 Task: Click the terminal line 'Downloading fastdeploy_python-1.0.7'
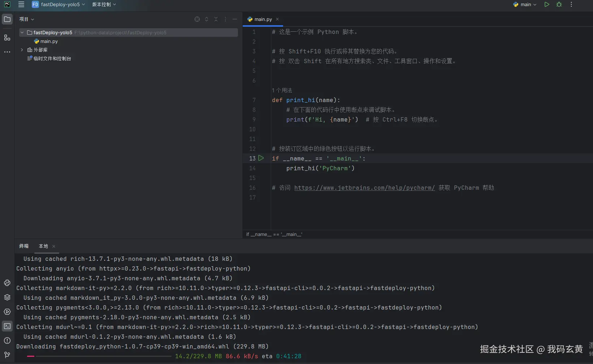point(142,346)
